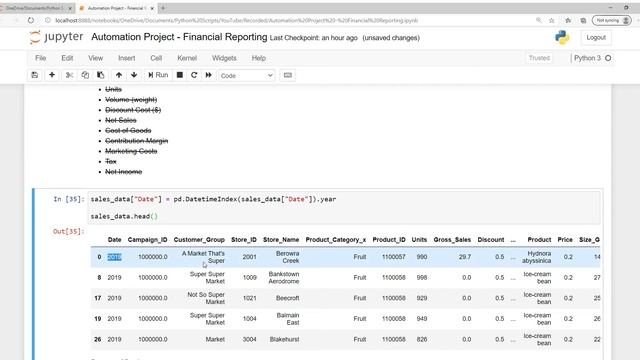The image size is (640, 360).
Task: Switch to the first OneDrive browser tab
Action: [x=36, y=8]
